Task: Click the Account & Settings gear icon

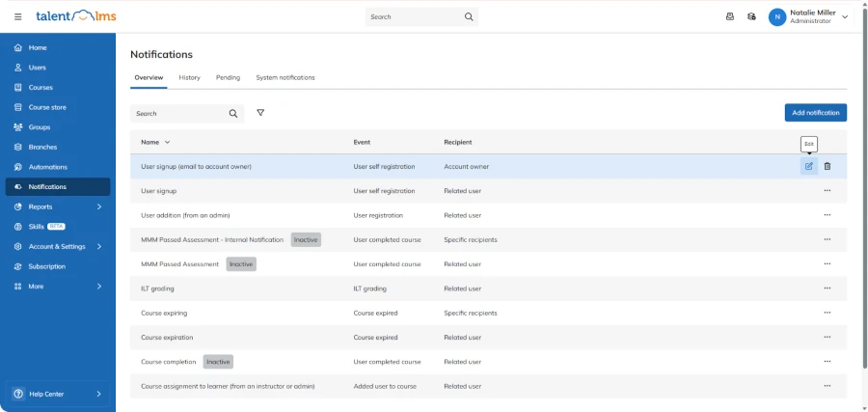Action: tap(17, 247)
